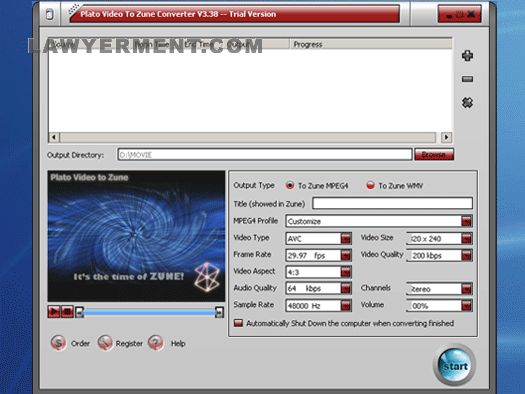The height and width of the screenshot is (394, 525).
Task: Open the Video Aspect dropdown
Action: coord(346,272)
